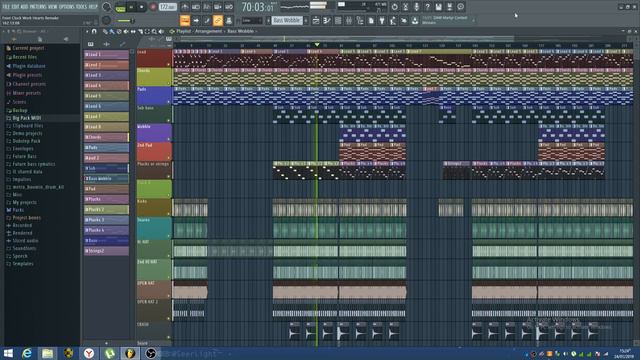Click the render/export icon beside save
The width and height of the screenshot is (640, 360).
449,7
